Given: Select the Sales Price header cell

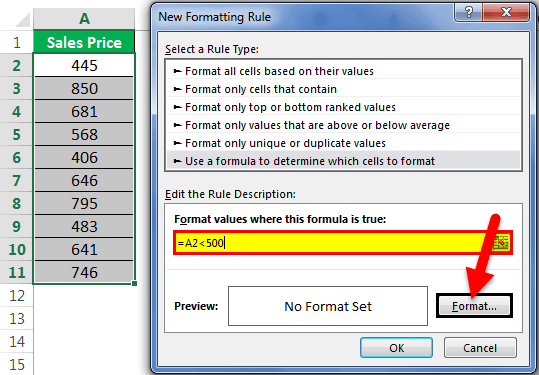Looking at the screenshot, I should [x=84, y=42].
